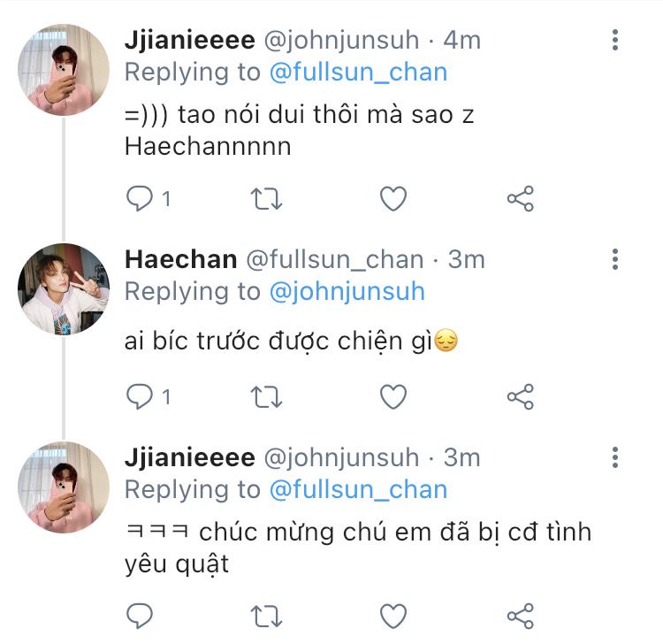Open the Haechan display name profile
The height and width of the screenshot is (644, 663).
pos(180,259)
